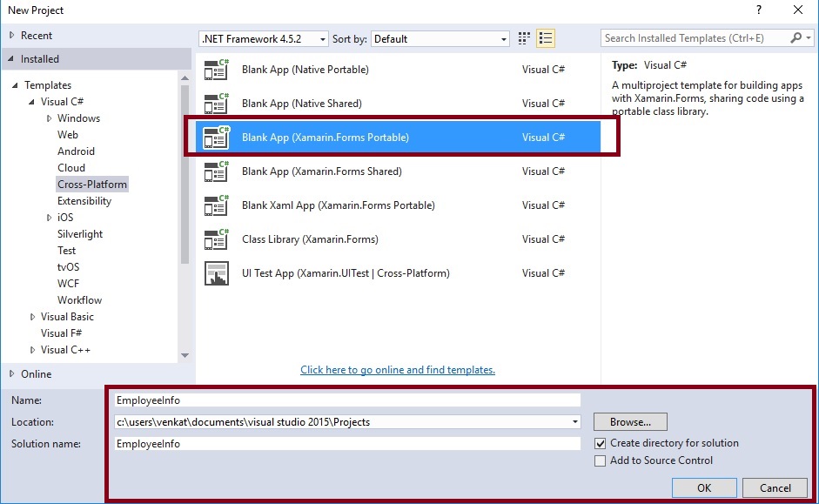
Task: Select the Test category
Action: 67,251
